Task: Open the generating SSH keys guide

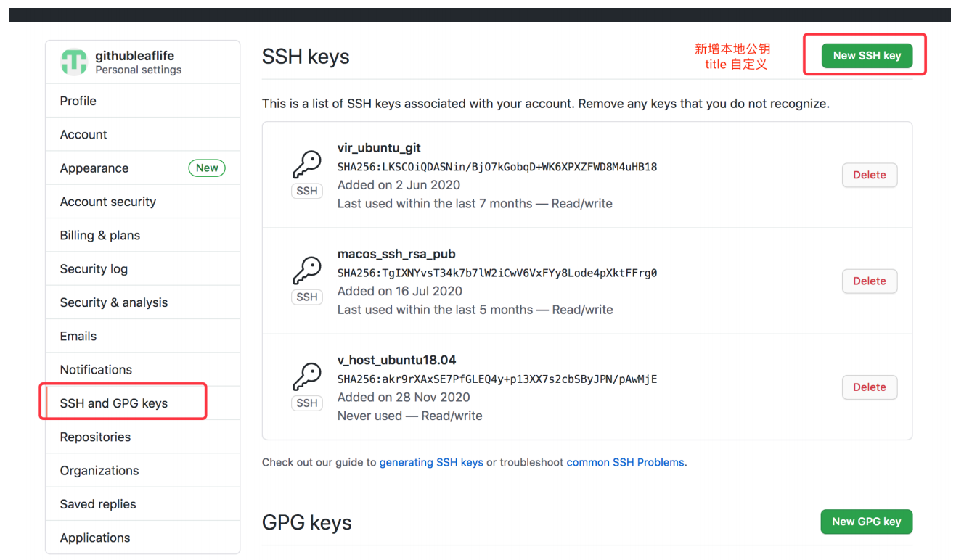Action: pyautogui.click(x=431, y=462)
